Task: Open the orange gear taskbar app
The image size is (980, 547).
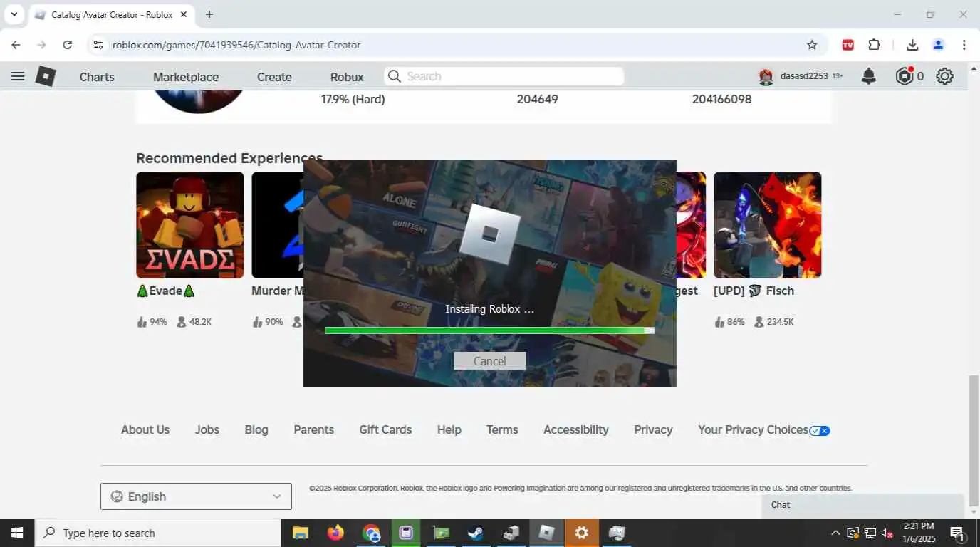Action: click(582, 533)
